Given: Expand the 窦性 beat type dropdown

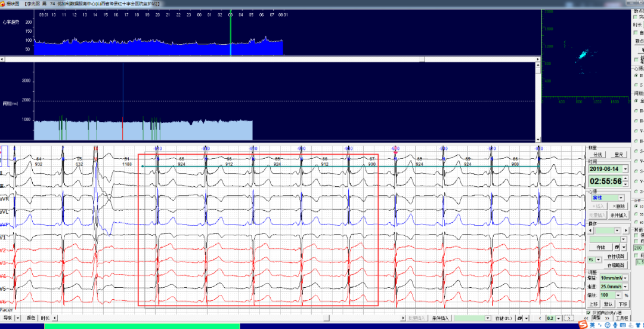Looking at the screenshot, I should pyautogui.click(x=621, y=198).
